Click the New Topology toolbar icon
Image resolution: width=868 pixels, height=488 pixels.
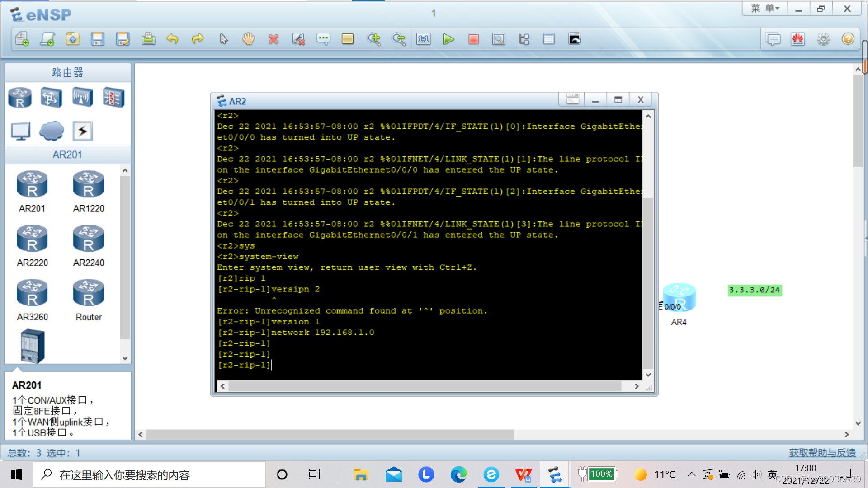(x=22, y=39)
